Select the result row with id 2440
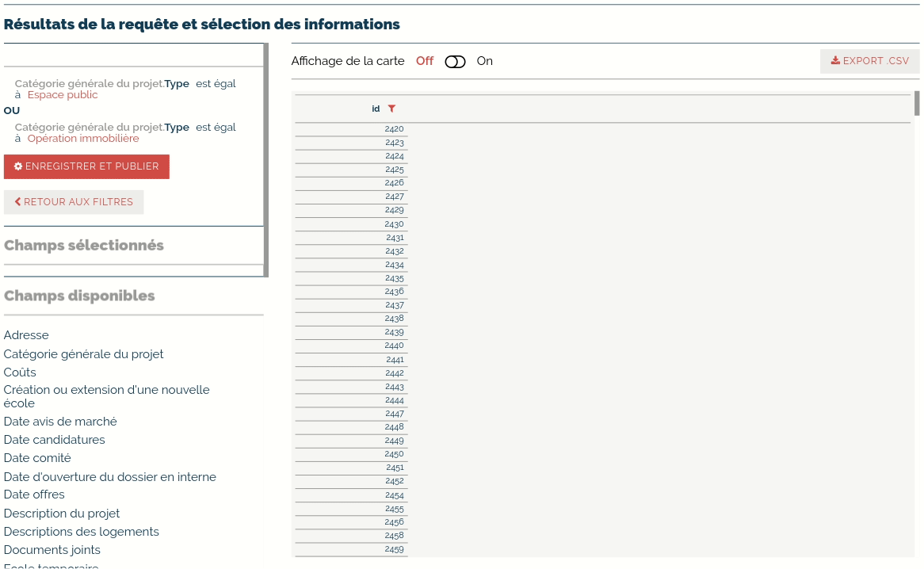Viewport: 924px width, 569px height. [394, 346]
